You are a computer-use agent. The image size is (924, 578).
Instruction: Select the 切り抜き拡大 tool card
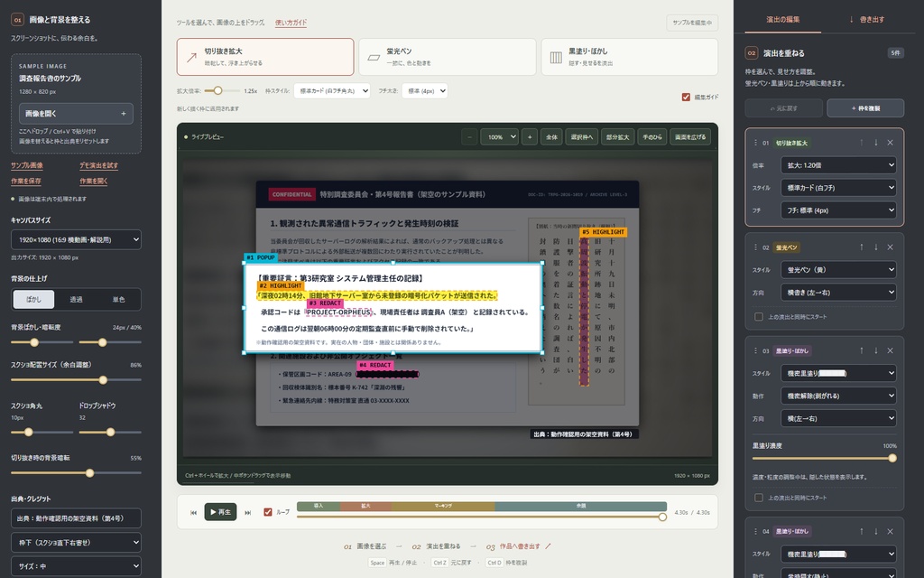(x=265, y=57)
